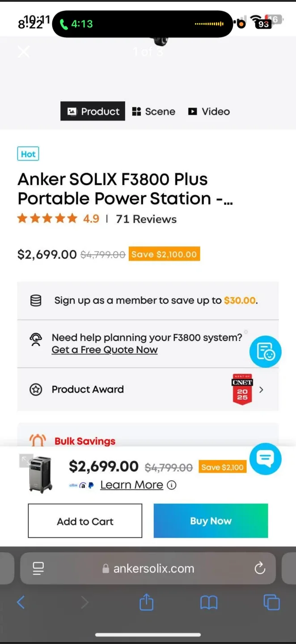Viewport: 296px width, 644px height.
Task: Open Safari bookmarks icon
Action: point(208,602)
